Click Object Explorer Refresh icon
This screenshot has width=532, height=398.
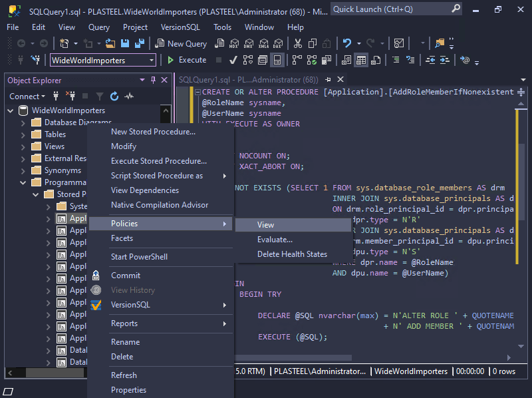pyautogui.click(x=114, y=97)
